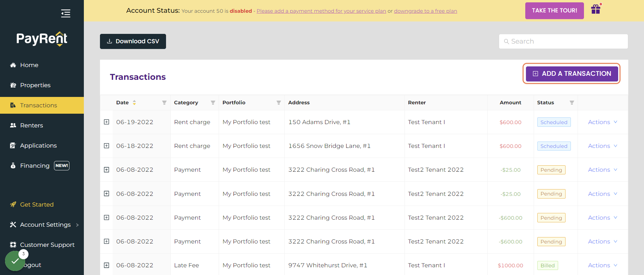Image resolution: width=644 pixels, height=275 pixels.
Task: Open the Renters page
Action: (x=42, y=125)
